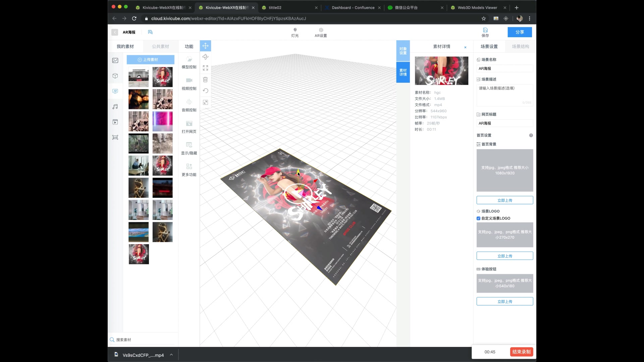The image size is (644, 362).
Task: Click the undo rotation arrow icon
Action: point(205,91)
